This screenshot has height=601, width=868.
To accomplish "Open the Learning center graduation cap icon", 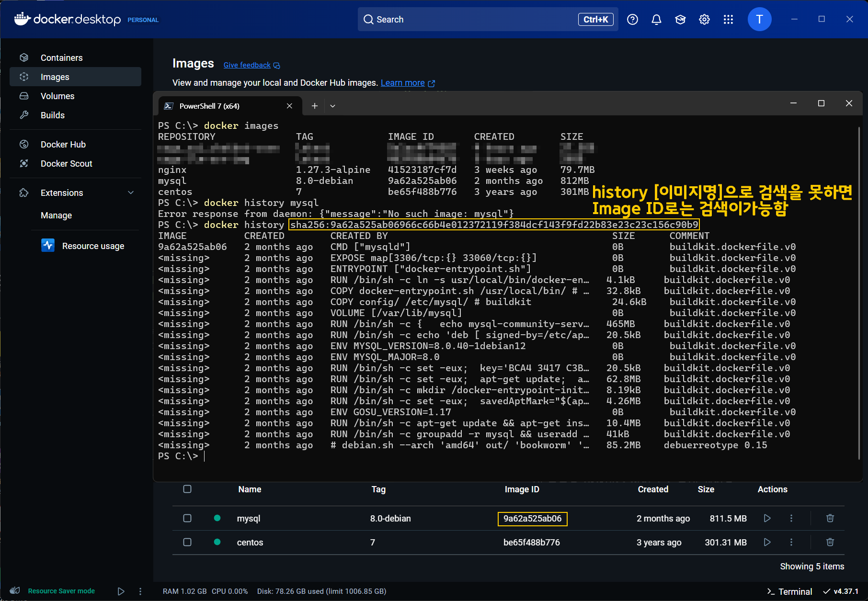I will pos(680,20).
